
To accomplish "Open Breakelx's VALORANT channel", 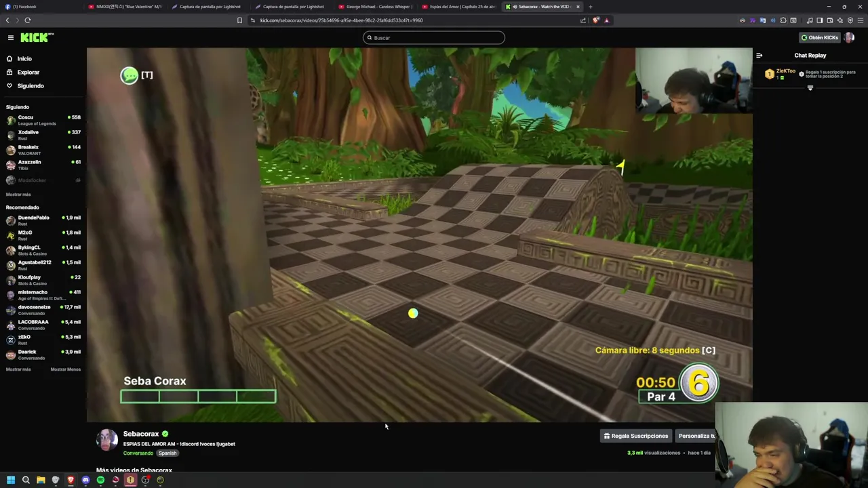I will coord(42,150).
